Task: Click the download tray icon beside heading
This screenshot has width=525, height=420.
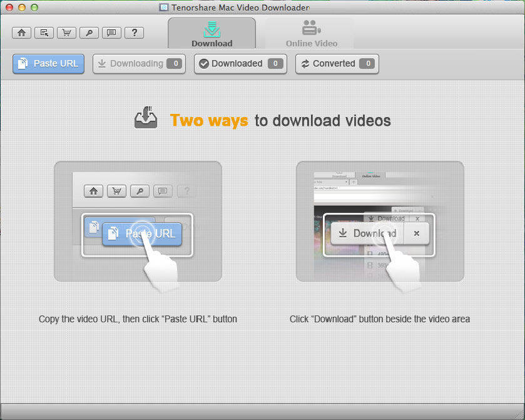Action: tap(146, 118)
